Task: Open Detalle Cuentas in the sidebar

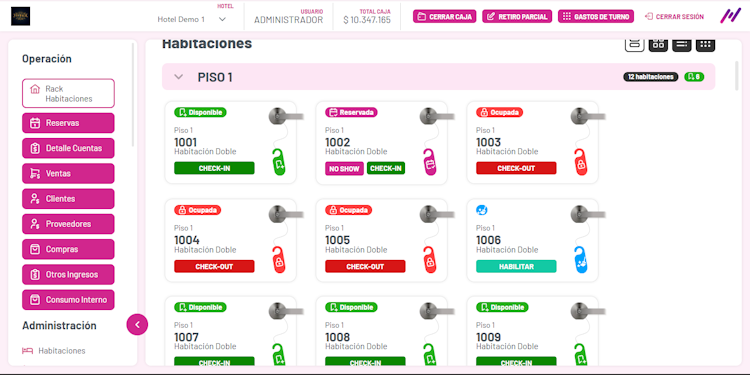Action: (x=68, y=148)
